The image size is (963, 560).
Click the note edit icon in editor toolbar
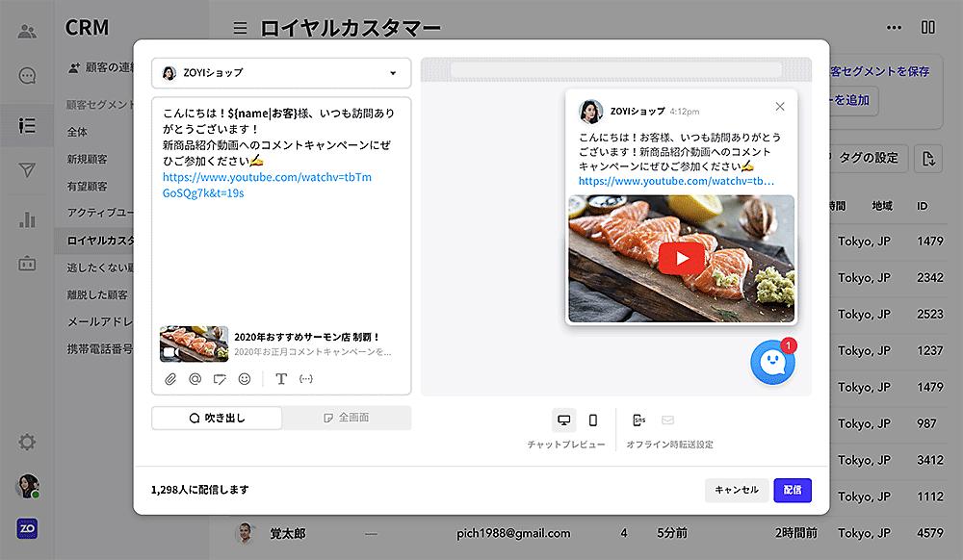click(220, 379)
